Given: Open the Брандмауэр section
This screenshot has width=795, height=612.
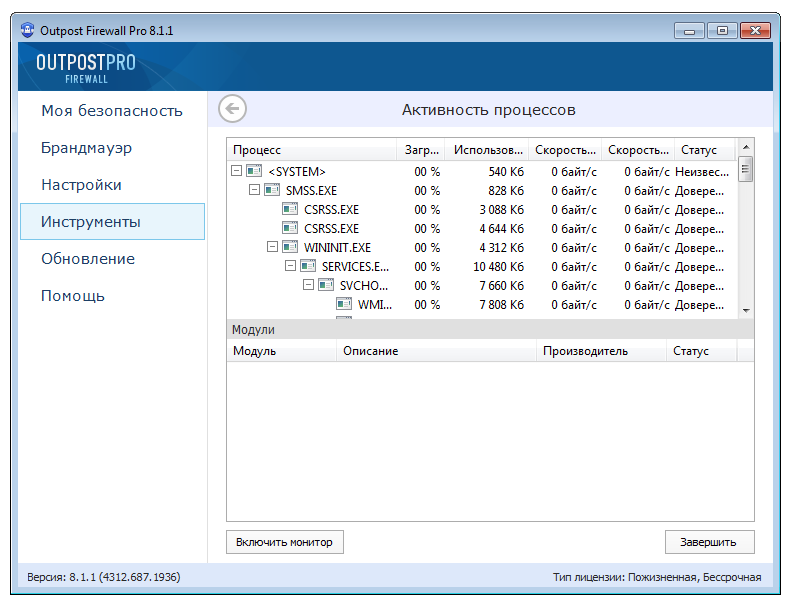Looking at the screenshot, I should [x=86, y=148].
